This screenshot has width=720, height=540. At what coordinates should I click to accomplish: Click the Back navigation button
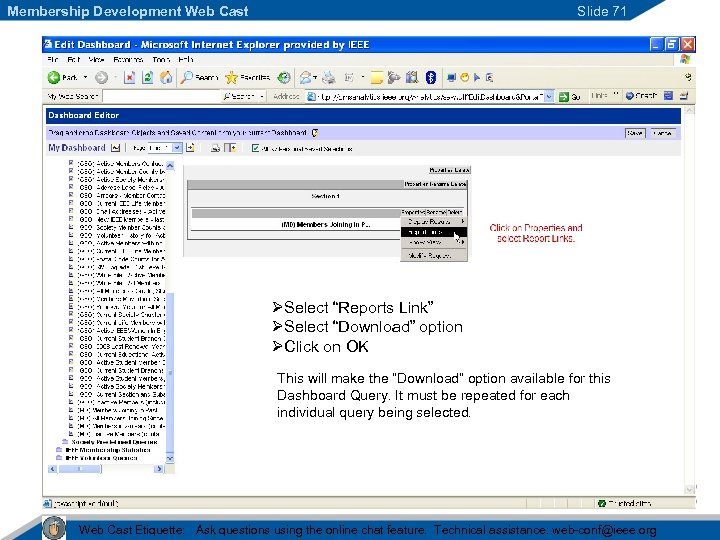coord(62,78)
